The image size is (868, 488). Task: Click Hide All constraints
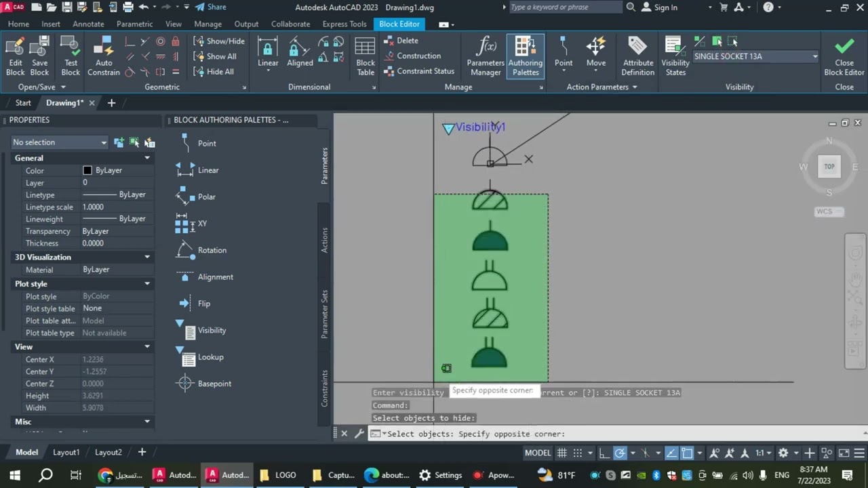click(214, 71)
